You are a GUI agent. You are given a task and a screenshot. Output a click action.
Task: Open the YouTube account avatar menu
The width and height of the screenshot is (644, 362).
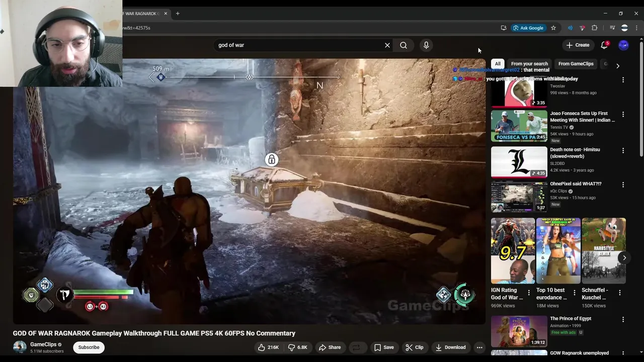(x=623, y=45)
